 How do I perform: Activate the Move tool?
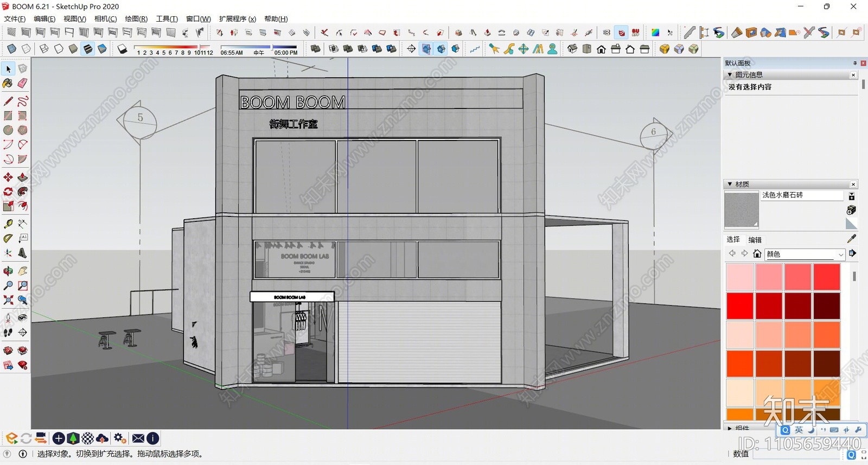click(8, 177)
